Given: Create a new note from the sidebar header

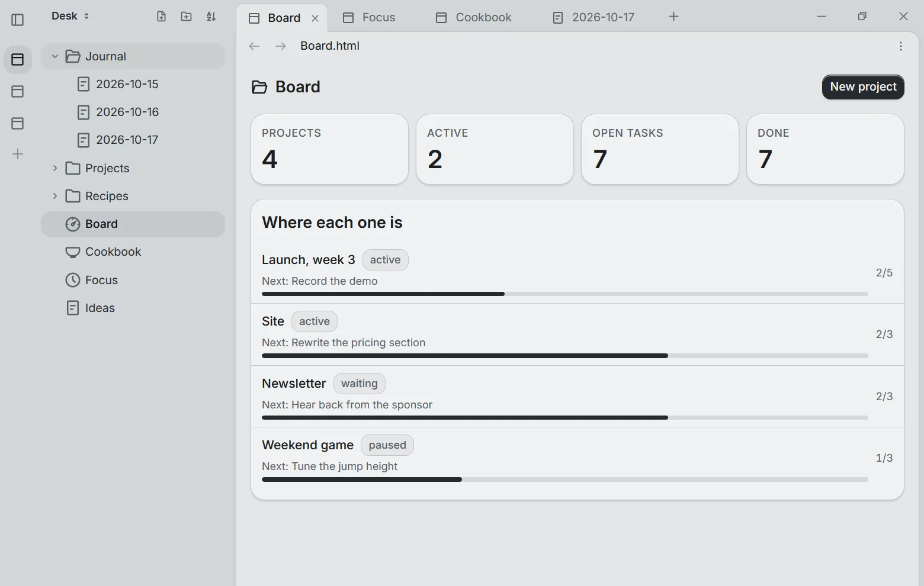Looking at the screenshot, I should (x=161, y=17).
